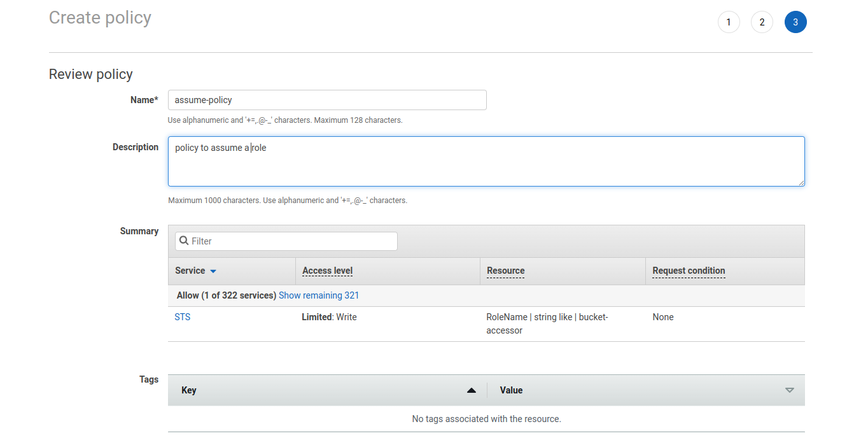
Task: Toggle the blue Service sort arrow
Action: 213,271
